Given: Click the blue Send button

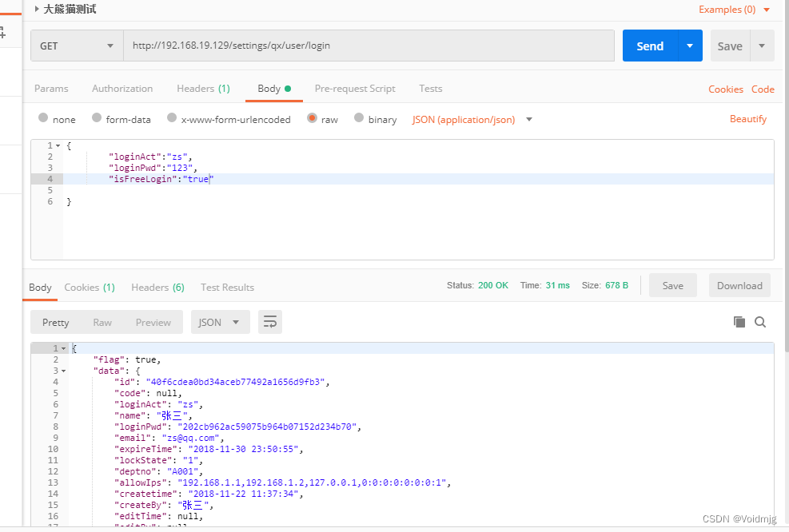Looking at the screenshot, I should (x=650, y=46).
